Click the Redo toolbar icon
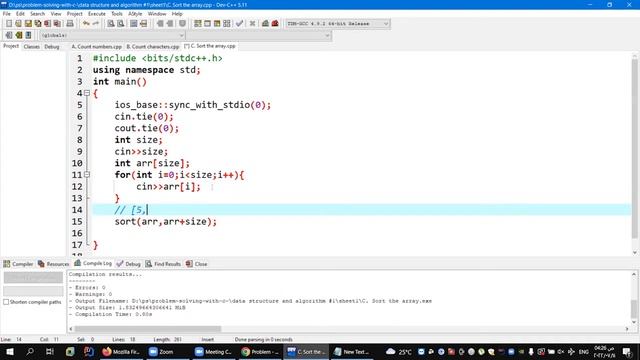 96,24
